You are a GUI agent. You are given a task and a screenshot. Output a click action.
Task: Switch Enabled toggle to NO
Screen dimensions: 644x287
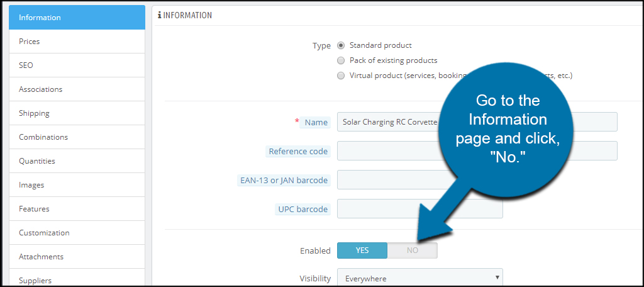(x=412, y=250)
